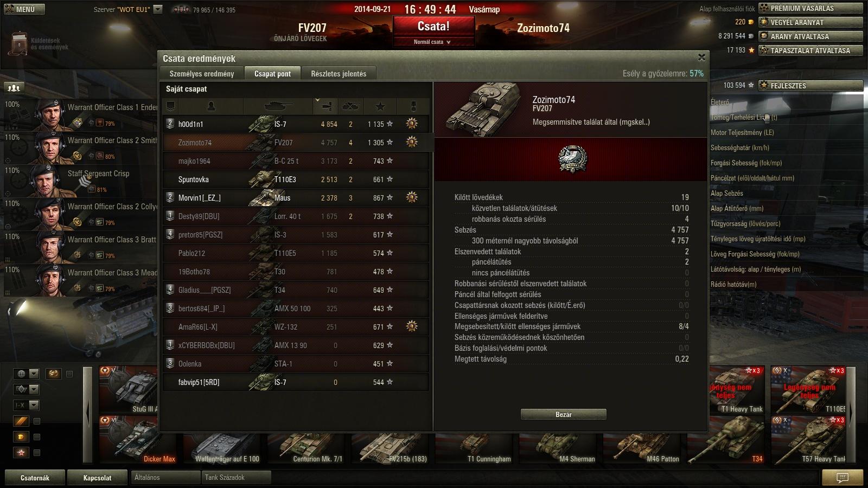Sort team list by player name silhouette icon
The width and height of the screenshot is (868, 488).
point(211,106)
